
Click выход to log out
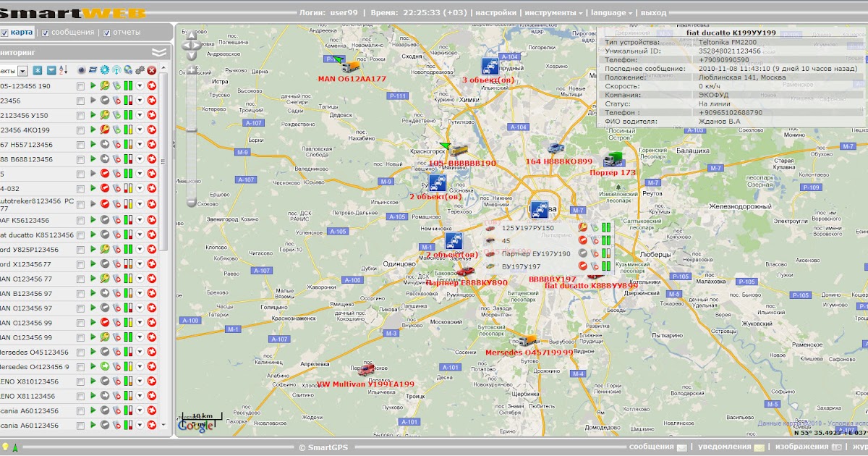point(654,12)
